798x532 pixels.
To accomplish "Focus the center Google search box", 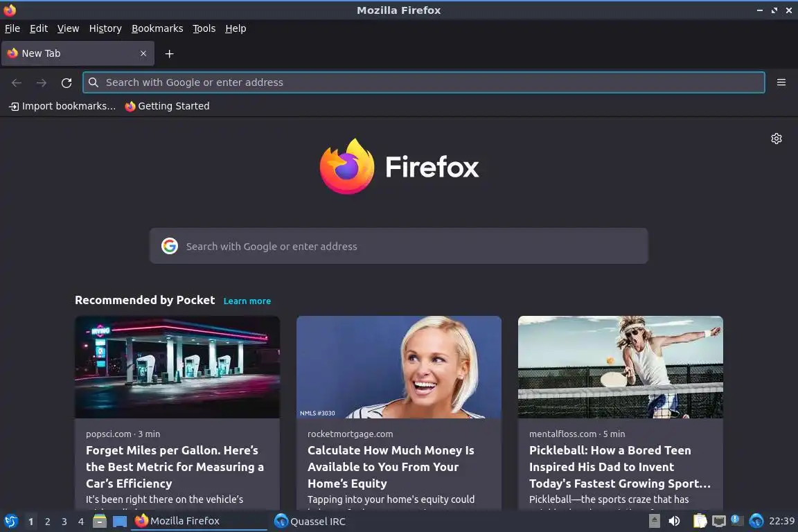I will (399, 246).
